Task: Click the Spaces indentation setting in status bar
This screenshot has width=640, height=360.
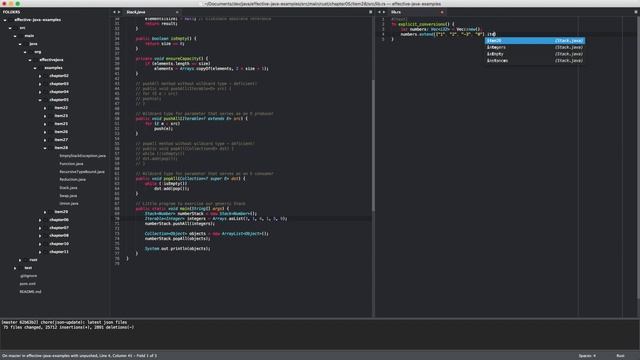Action: click(587, 356)
